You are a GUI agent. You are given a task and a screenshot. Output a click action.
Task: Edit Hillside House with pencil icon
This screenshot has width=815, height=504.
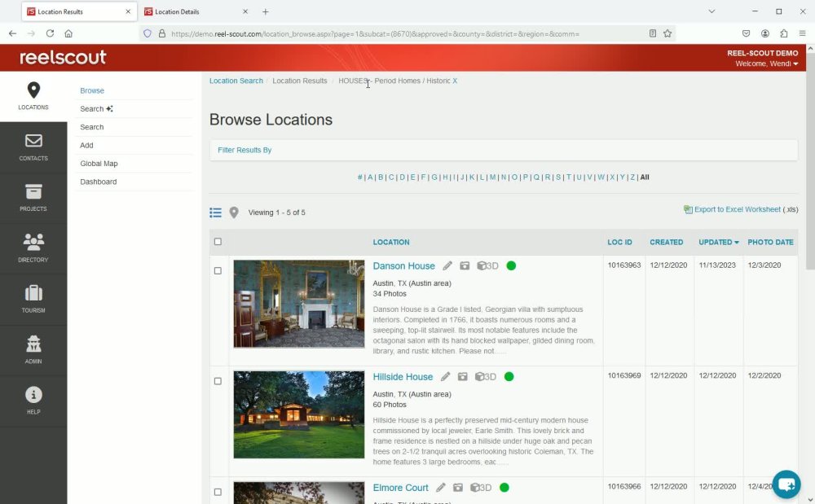pyautogui.click(x=445, y=377)
